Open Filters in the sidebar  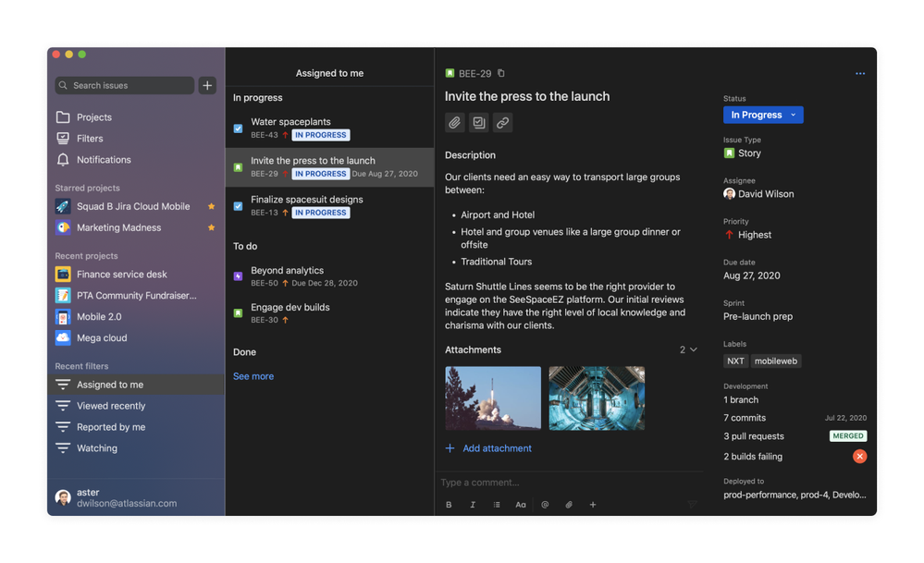pos(88,138)
